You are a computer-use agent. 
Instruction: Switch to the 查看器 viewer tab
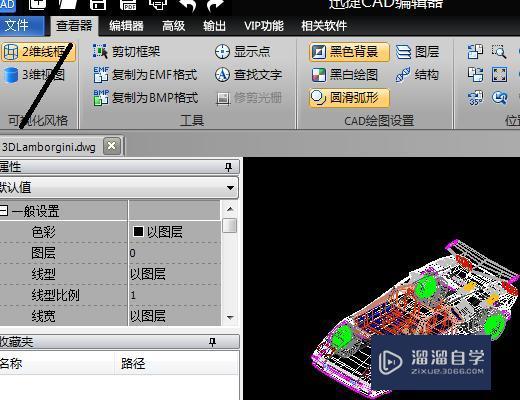click(x=74, y=26)
